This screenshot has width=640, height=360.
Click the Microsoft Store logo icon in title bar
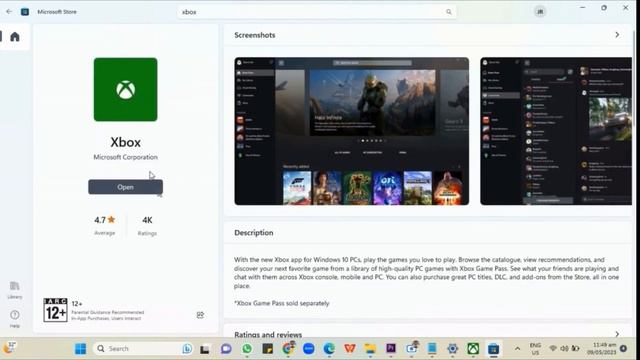click(25, 12)
